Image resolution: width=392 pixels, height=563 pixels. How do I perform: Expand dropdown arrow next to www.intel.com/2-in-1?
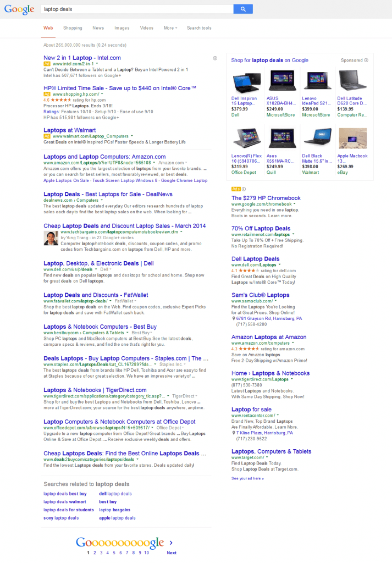point(97,64)
